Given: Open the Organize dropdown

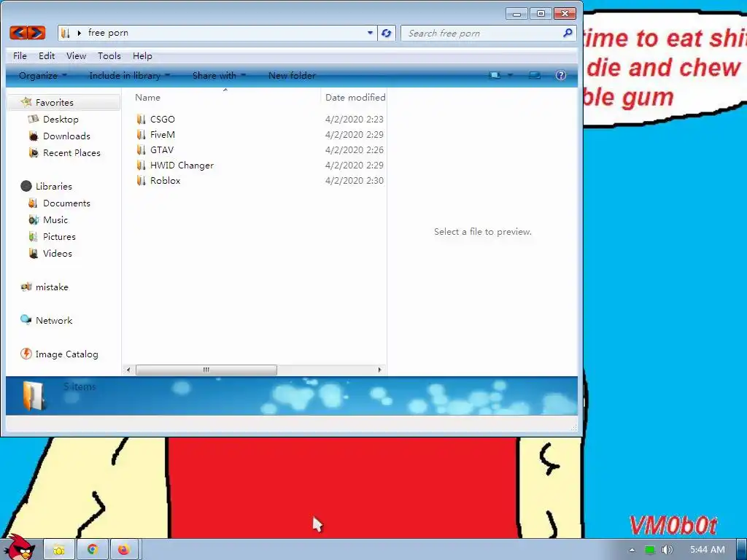Looking at the screenshot, I should 42,76.
